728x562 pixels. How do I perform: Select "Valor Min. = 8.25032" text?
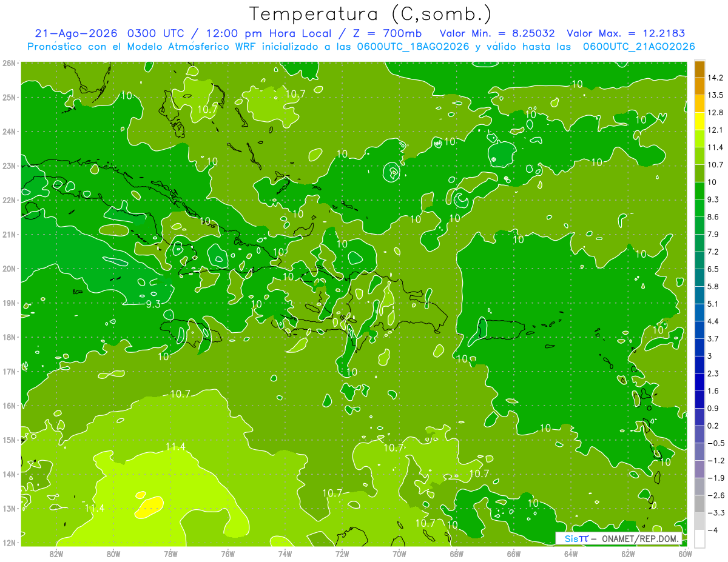(496, 33)
